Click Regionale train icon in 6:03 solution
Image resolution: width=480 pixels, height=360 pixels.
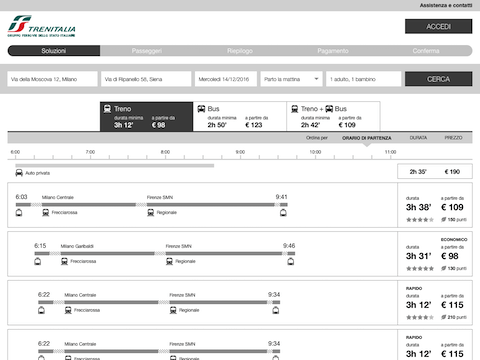[x=151, y=213]
